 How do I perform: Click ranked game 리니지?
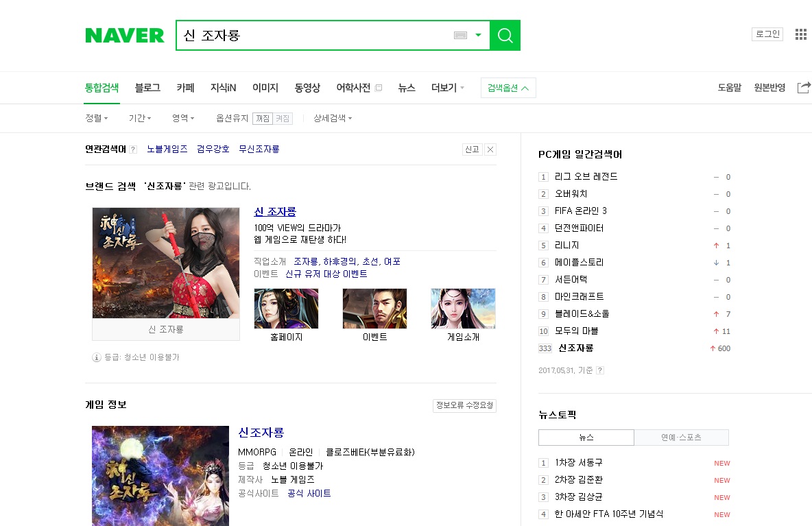pyautogui.click(x=567, y=245)
